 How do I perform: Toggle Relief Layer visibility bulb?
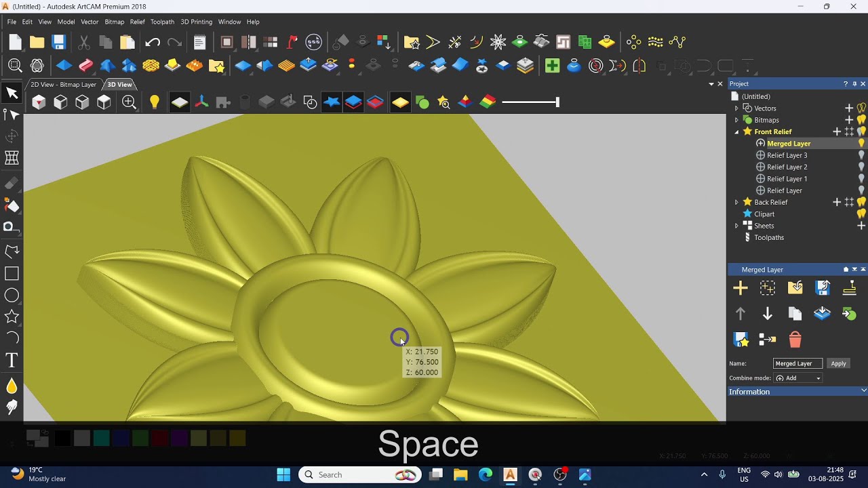[861, 190]
